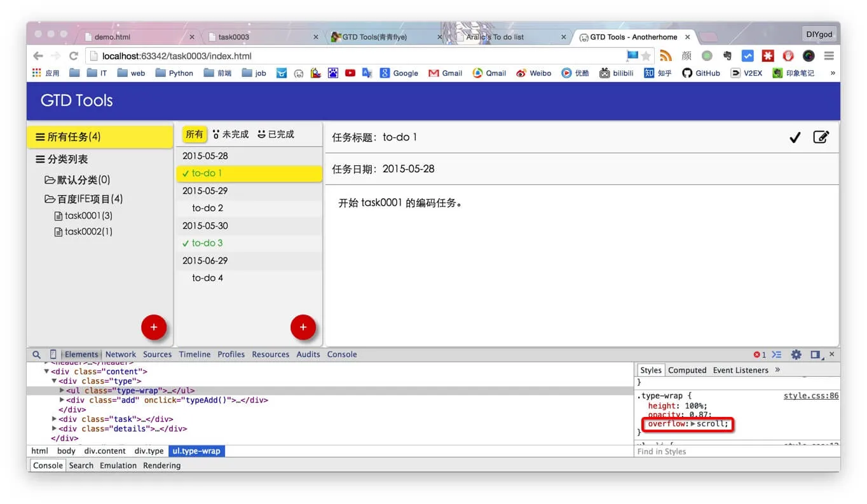The height and width of the screenshot is (504, 867).
Task: Click the DevTools search magnifier icon
Action: coord(37,355)
